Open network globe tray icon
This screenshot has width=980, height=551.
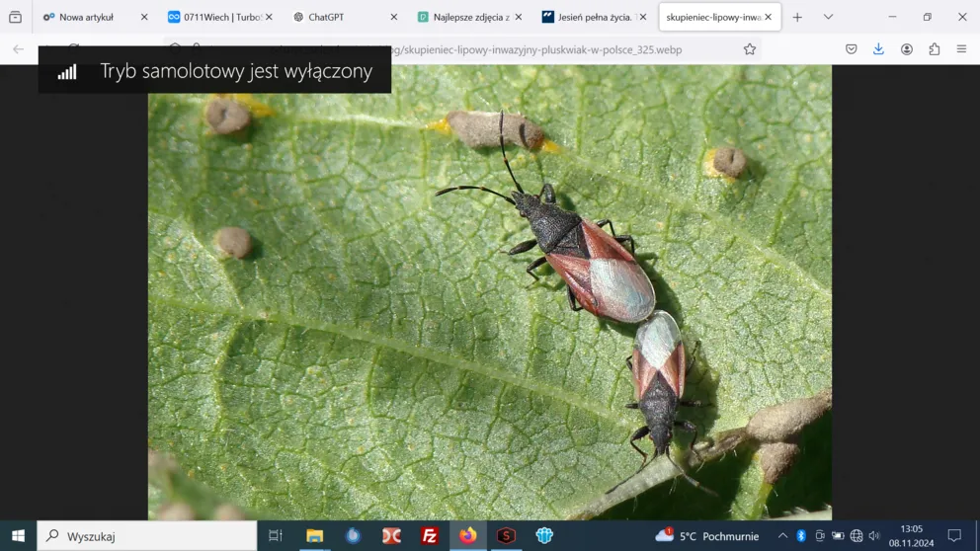[857, 536]
